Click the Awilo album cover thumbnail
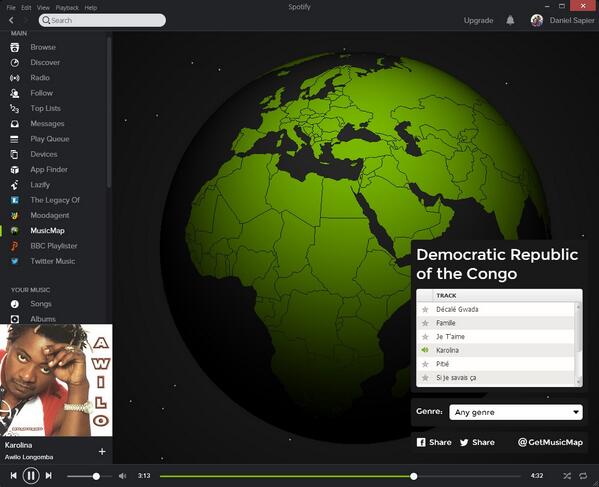Image resolution: width=599 pixels, height=487 pixels. click(x=56, y=380)
